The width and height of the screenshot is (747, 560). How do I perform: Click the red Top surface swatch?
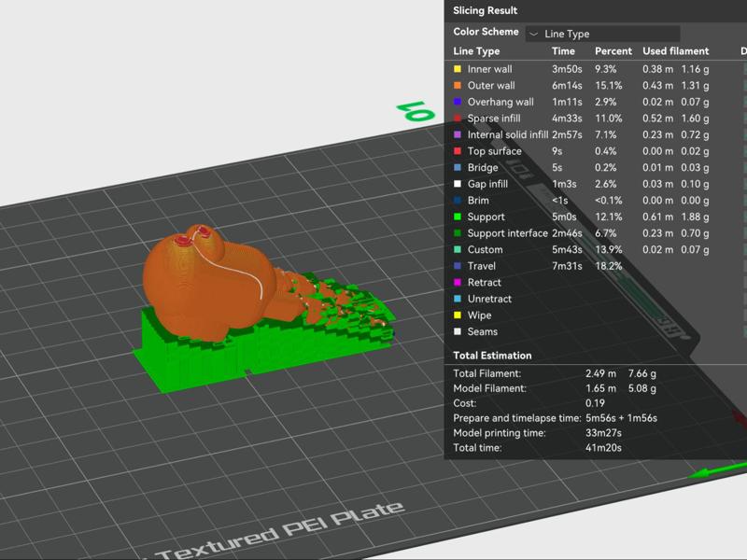(458, 151)
